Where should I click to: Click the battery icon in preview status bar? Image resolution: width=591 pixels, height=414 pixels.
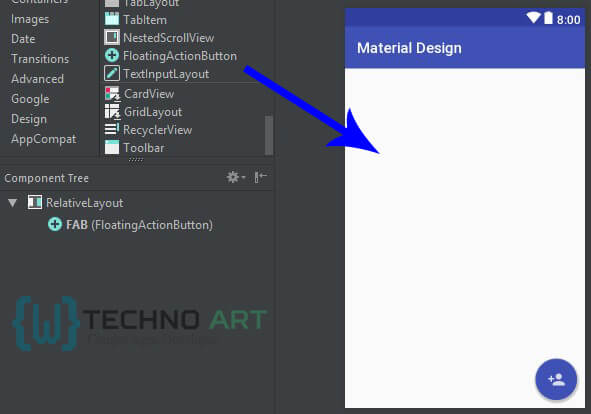(x=548, y=17)
